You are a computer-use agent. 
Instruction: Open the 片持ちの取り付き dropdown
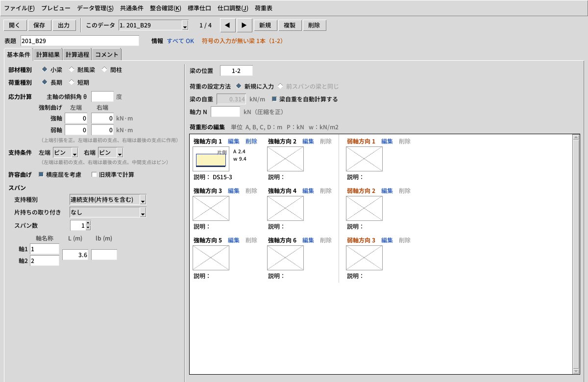(108, 213)
